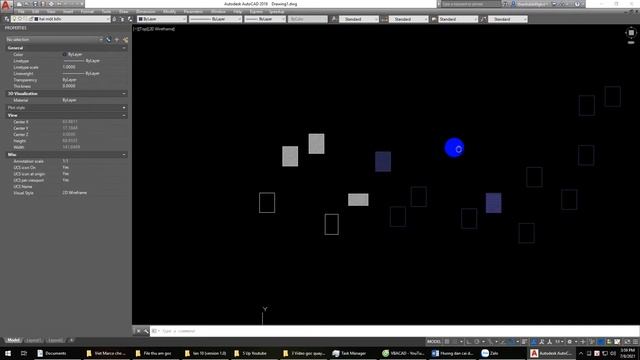Click Quick Select icon in Properties panel
640x360 pixels.
(x=125, y=40)
